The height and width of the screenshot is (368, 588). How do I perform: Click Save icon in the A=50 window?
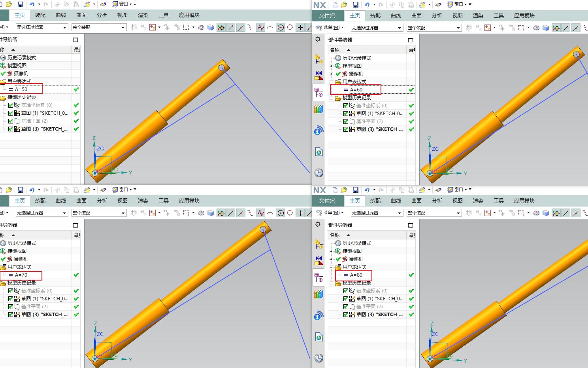pos(21,4)
